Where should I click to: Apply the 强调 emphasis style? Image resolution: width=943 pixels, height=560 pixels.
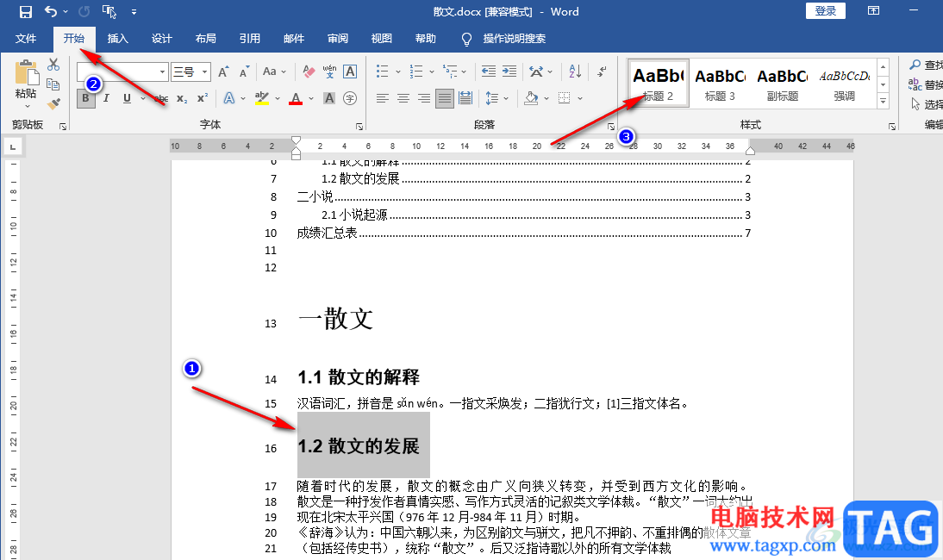[x=845, y=84]
